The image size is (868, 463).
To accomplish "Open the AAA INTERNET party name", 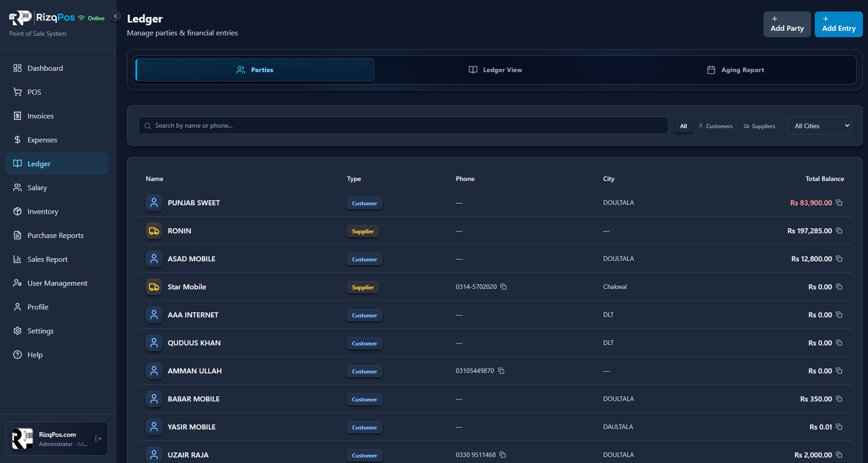I will tap(193, 315).
